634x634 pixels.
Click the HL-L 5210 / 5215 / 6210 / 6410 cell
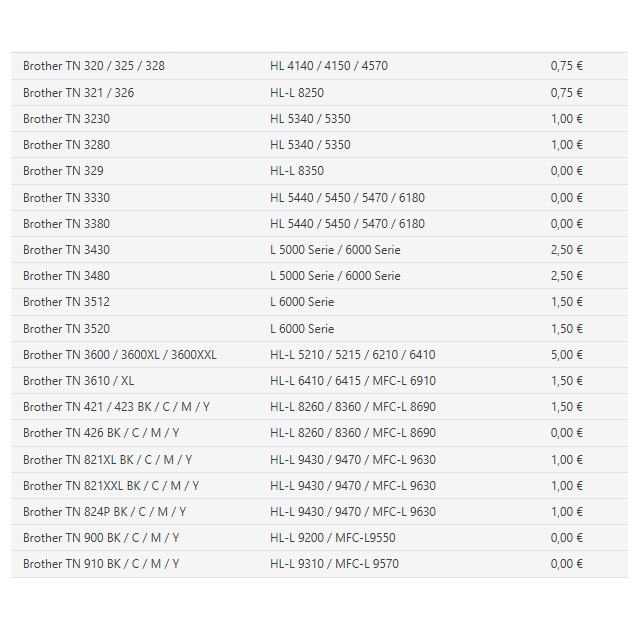click(352, 355)
